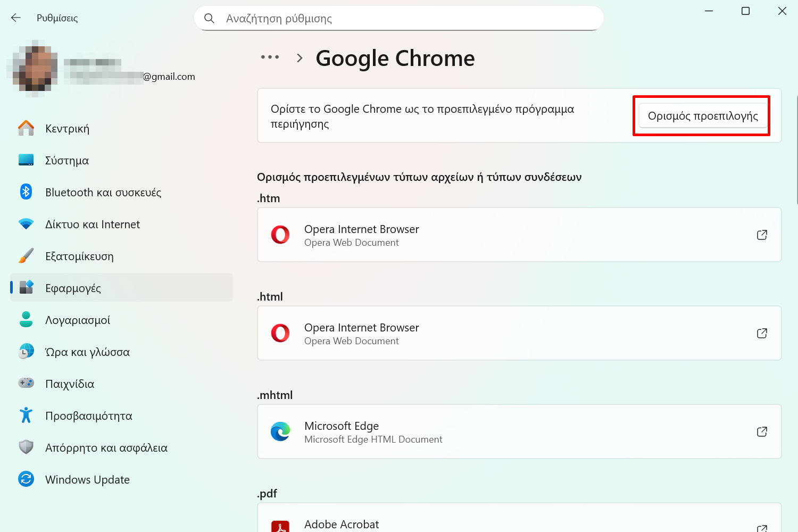Click the search magnifier icon
This screenshot has height=532, width=798.
[209, 19]
